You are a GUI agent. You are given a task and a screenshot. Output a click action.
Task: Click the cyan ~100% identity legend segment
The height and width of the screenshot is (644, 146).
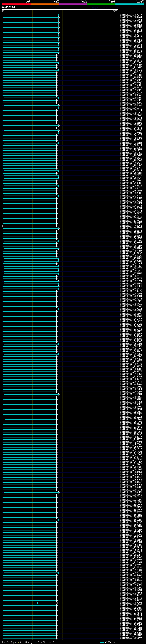pyautogui.click(x=130, y=4)
